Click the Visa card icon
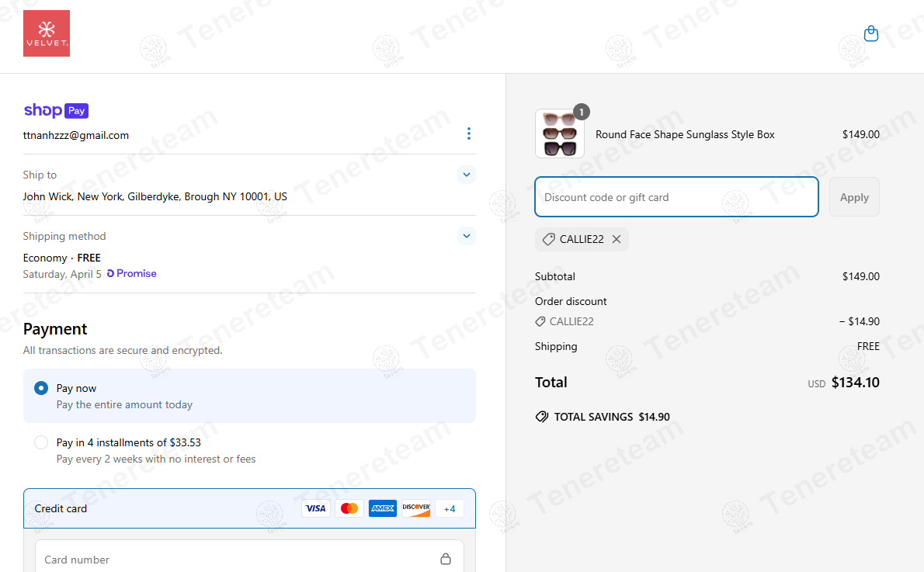Viewport: 924px width, 572px height. (x=316, y=508)
